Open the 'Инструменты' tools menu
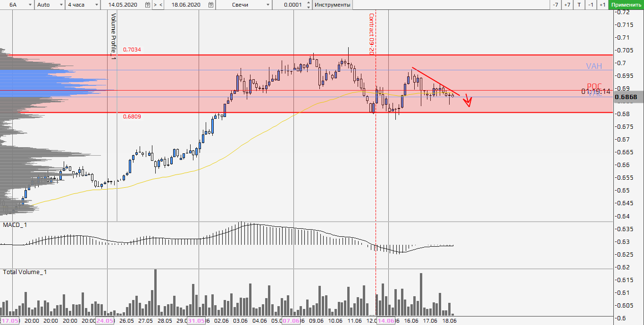This screenshot has width=644, height=325. click(333, 5)
